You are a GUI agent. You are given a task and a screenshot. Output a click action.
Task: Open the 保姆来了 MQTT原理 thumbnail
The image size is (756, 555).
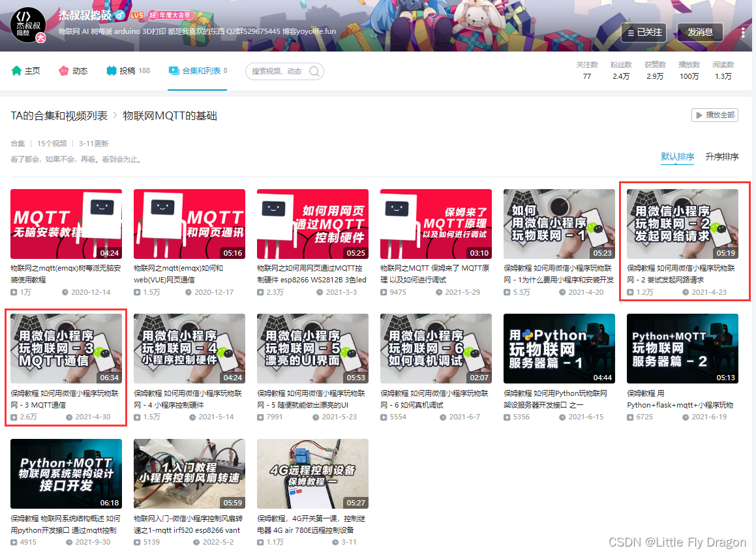(436, 224)
